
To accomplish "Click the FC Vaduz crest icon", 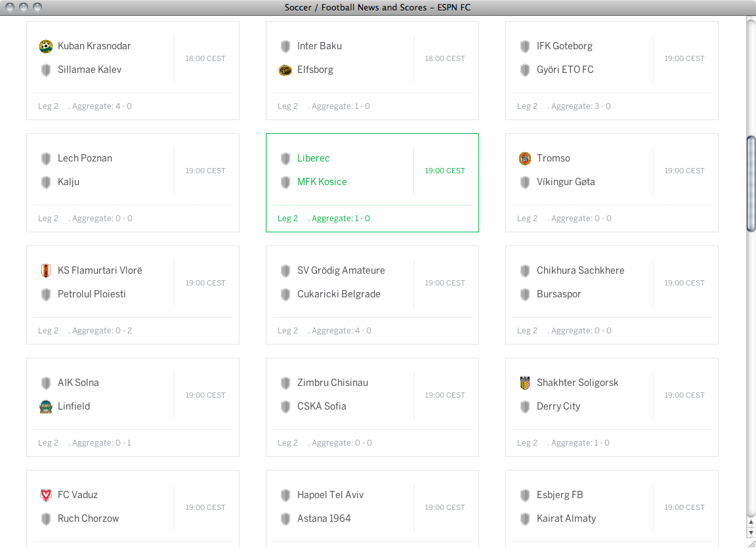I will pyautogui.click(x=46, y=495).
